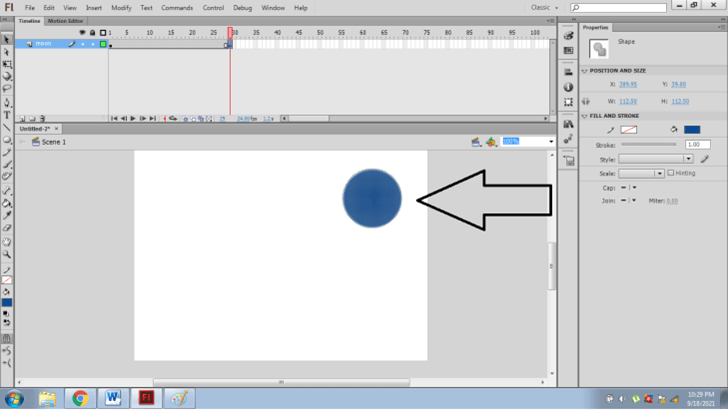Select the Brush tool
The image size is (728, 410).
tap(6, 164)
